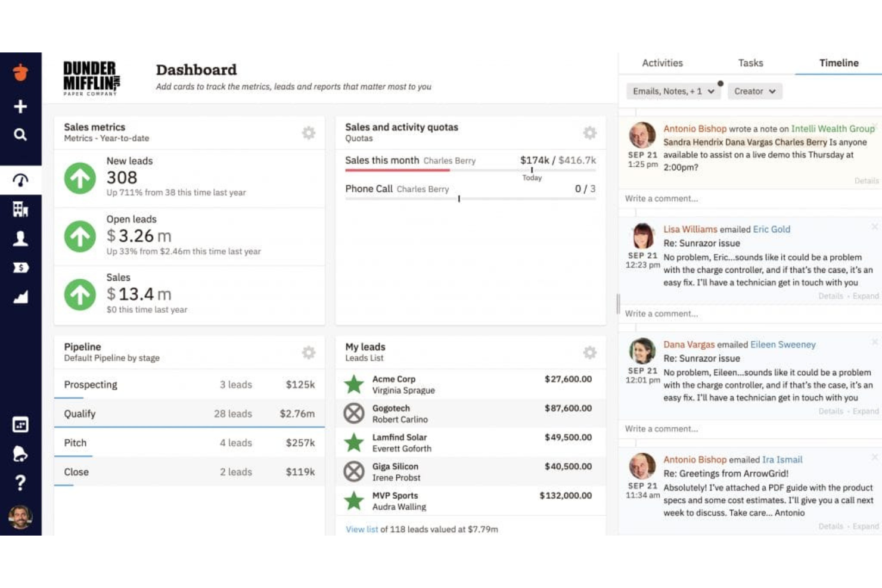Screen dimensions: 882x588
Task: Open the Eric Gold link
Action: tap(771, 229)
